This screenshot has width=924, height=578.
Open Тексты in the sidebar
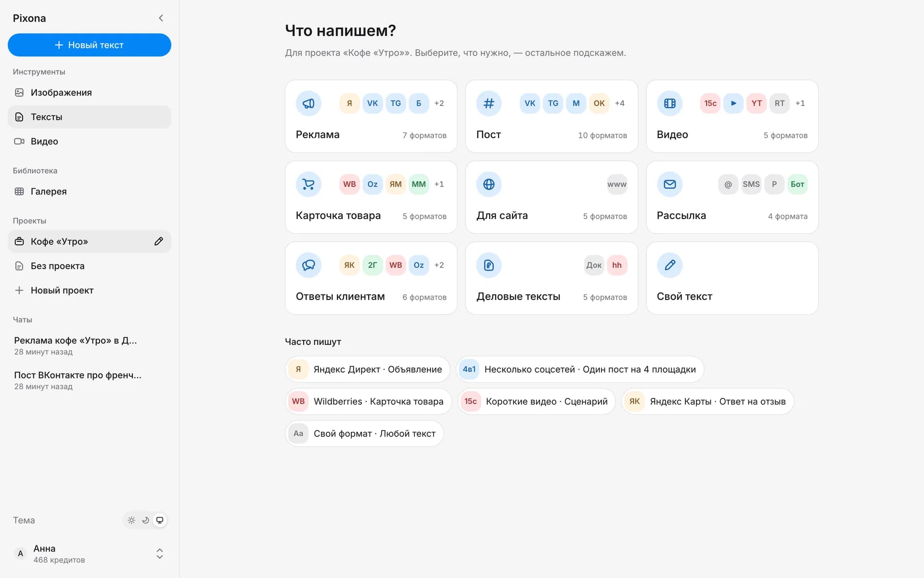(x=90, y=117)
